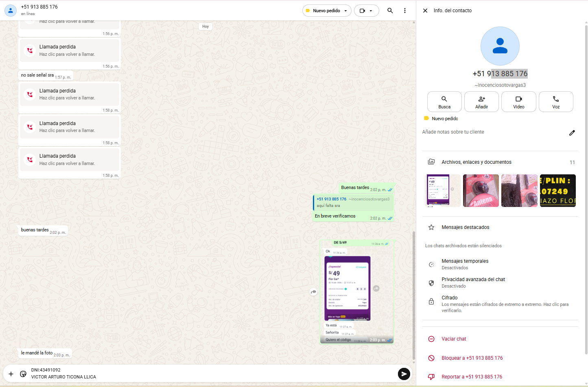Select Vaciar chat option
Image resolution: width=588 pixels, height=387 pixels.
tap(453, 339)
